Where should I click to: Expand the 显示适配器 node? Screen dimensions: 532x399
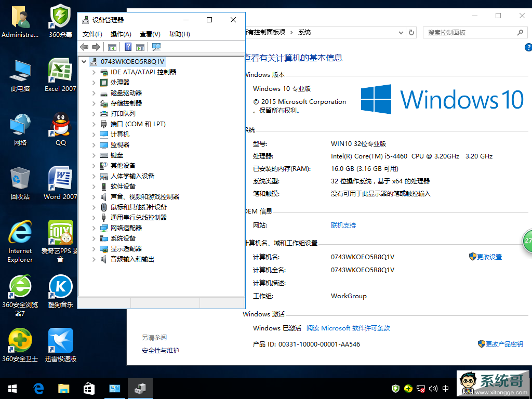coord(94,249)
